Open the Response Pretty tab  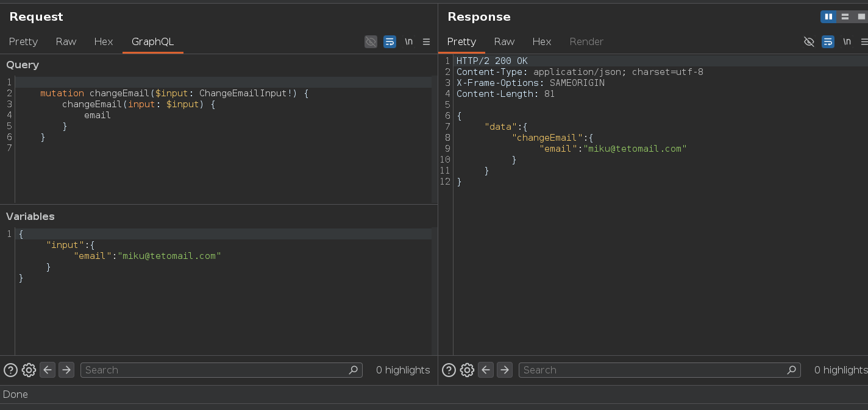click(x=461, y=41)
